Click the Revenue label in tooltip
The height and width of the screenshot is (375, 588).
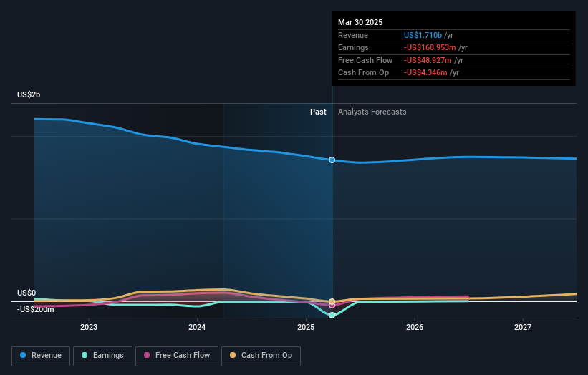point(353,35)
